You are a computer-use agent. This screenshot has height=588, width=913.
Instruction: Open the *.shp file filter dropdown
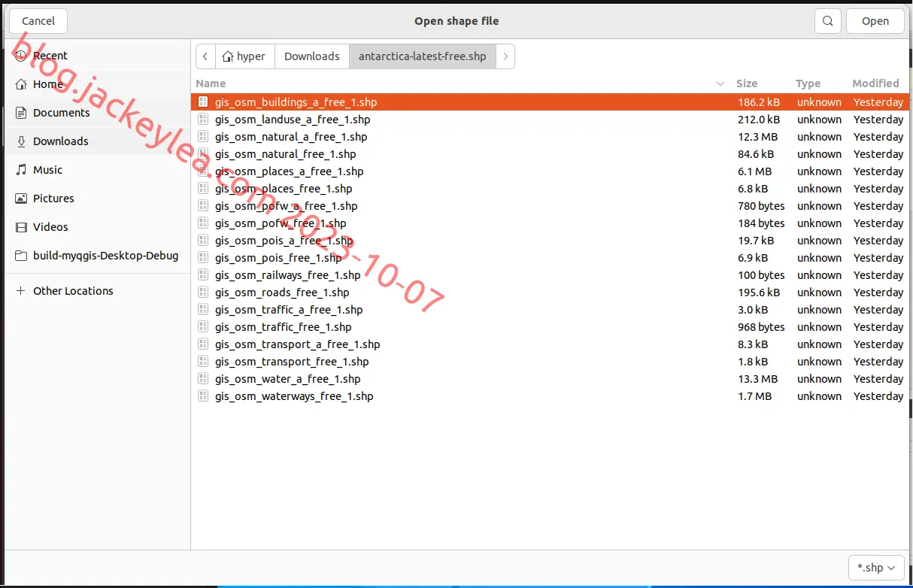point(875,568)
